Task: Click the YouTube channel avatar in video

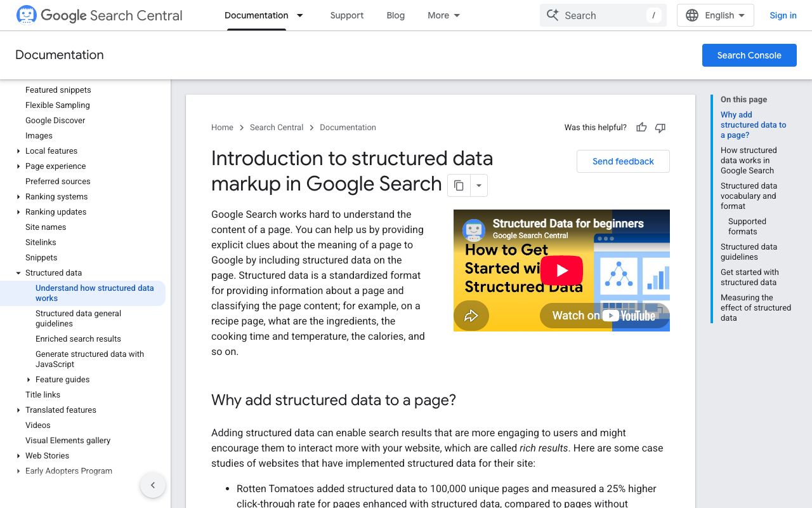Action: tap(474, 230)
